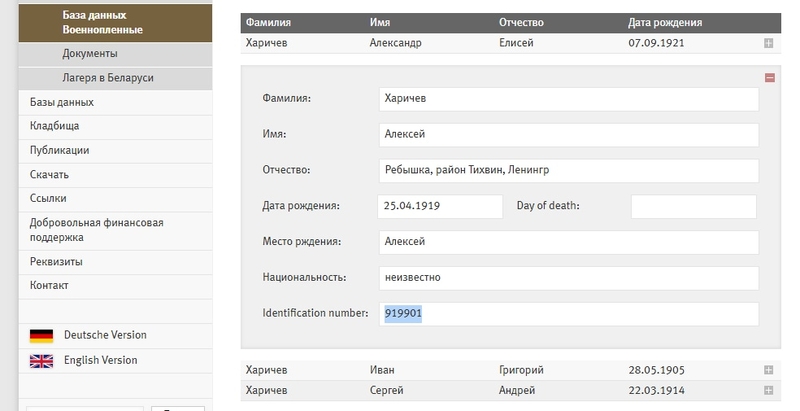Expand the Сергей Харичев record row
Image resolution: width=800 pixels, height=411 pixels.
tap(768, 390)
